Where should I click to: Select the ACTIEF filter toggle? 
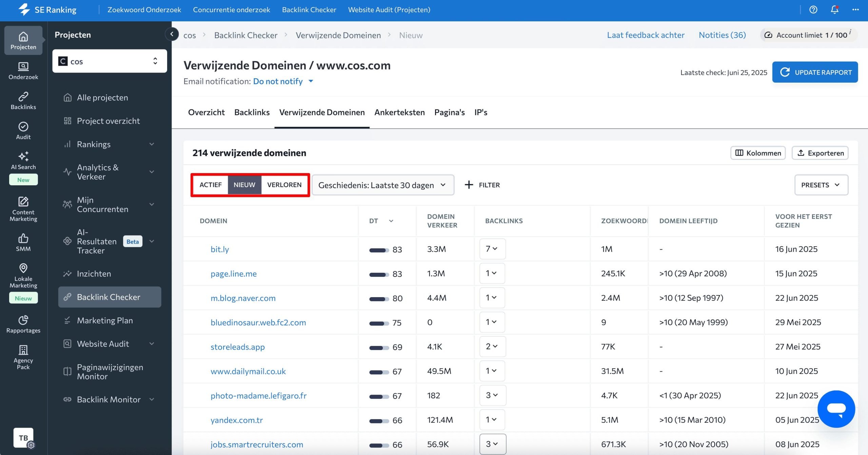coord(210,185)
